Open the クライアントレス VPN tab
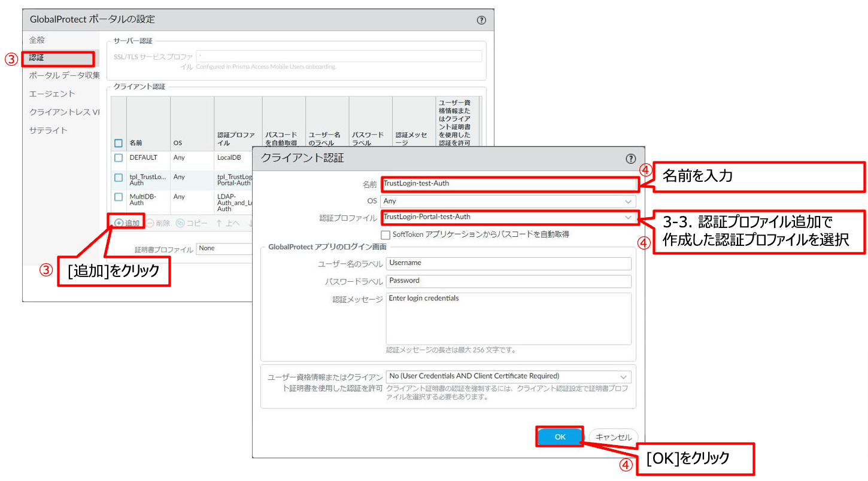Viewport: 868px width, 481px height. (x=64, y=112)
